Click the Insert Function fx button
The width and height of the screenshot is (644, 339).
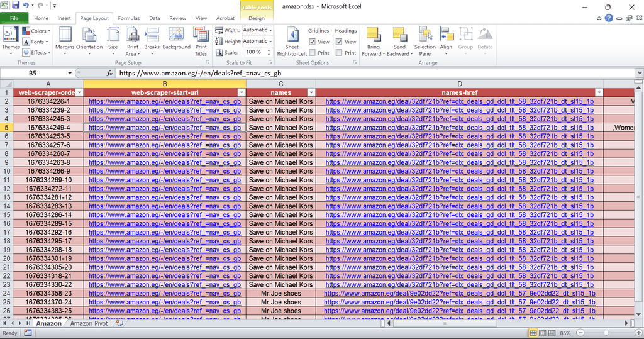click(x=109, y=73)
